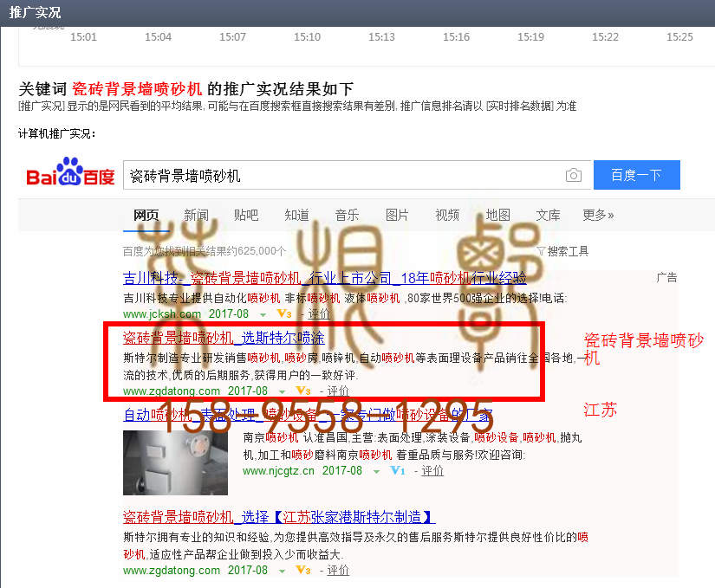This screenshot has height=588, width=715.
Task: Expand dropdown arrow next to www.jcksh.com
Action: coord(263,314)
